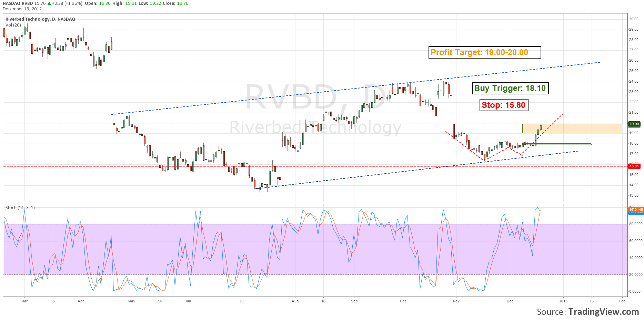Click the TradingView.com source link
This screenshot has height=321, width=644.
click(x=603, y=312)
